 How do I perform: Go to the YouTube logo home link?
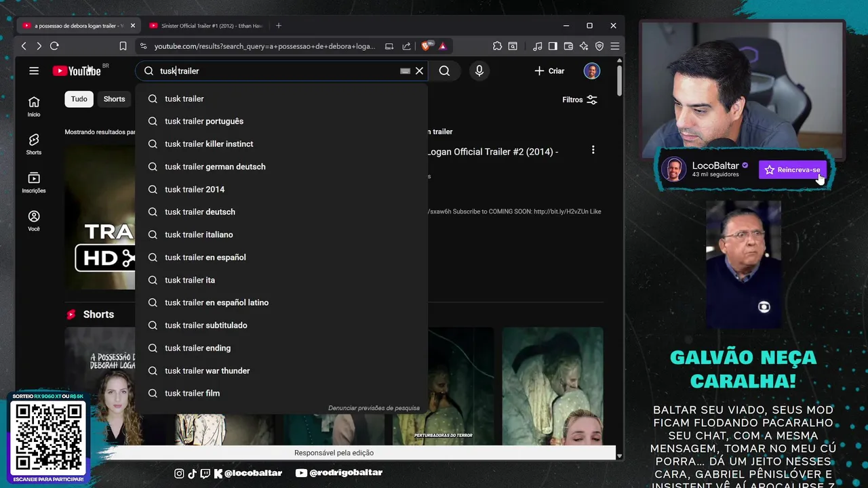(x=77, y=71)
